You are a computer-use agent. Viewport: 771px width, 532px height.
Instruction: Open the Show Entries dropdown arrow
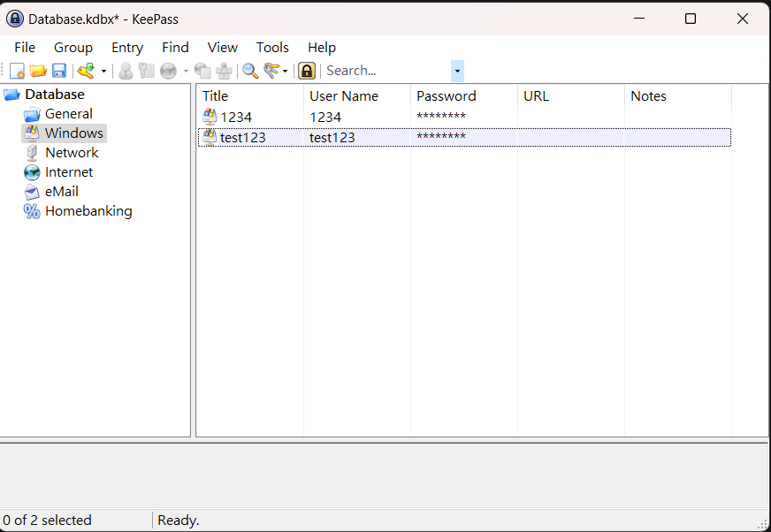286,71
